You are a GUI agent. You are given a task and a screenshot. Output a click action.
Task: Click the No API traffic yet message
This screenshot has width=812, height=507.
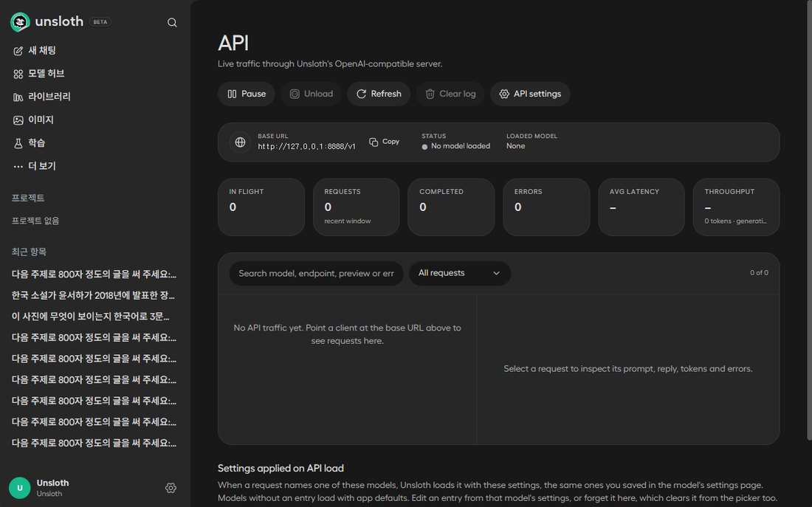pyautogui.click(x=347, y=334)
